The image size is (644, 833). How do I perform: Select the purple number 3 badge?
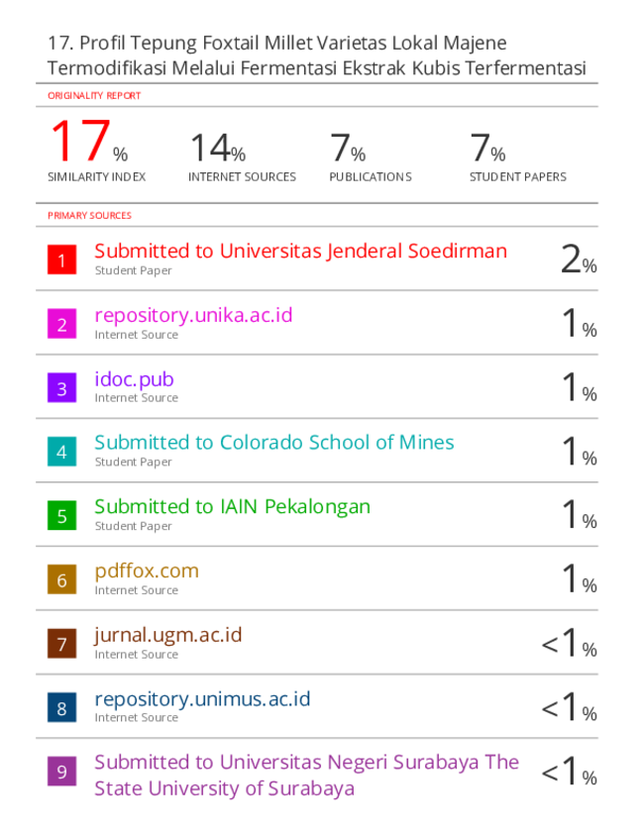pos(61,388)
